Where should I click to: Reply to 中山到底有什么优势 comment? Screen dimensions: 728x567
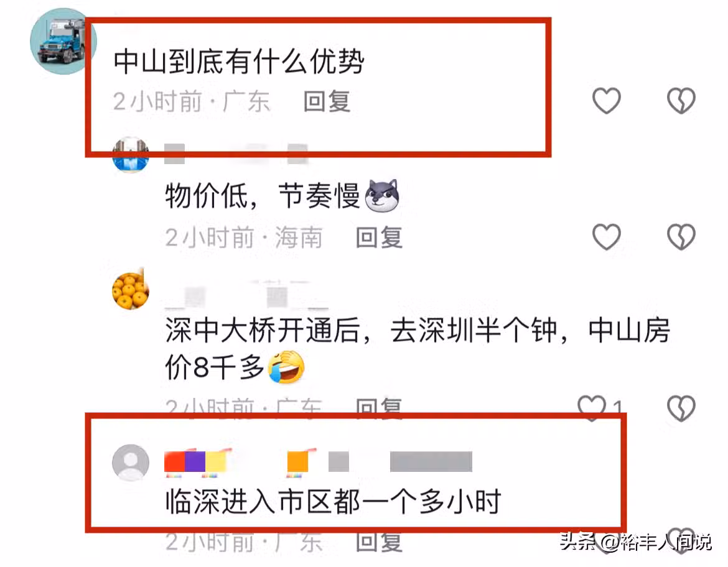(327, 101)
